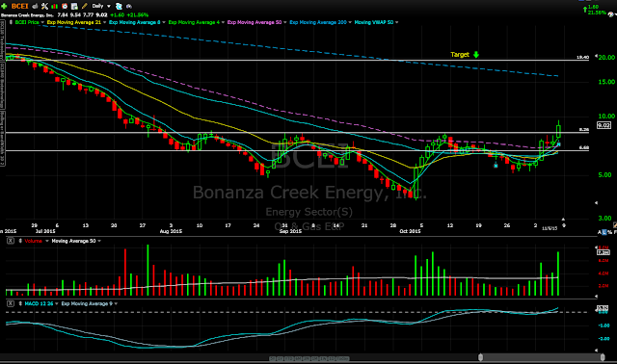
Task: Click the Volume pane drag handle
Action: (x=20, y=241)
